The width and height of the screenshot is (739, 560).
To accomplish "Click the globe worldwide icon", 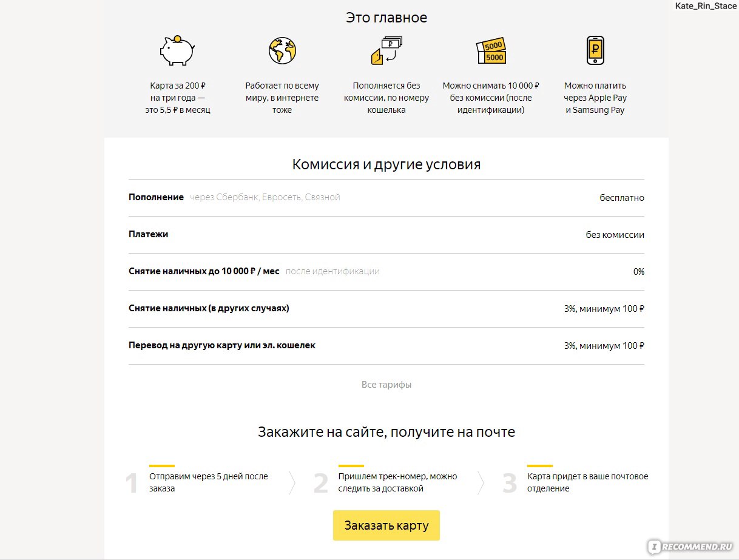I will pos(282,50).
